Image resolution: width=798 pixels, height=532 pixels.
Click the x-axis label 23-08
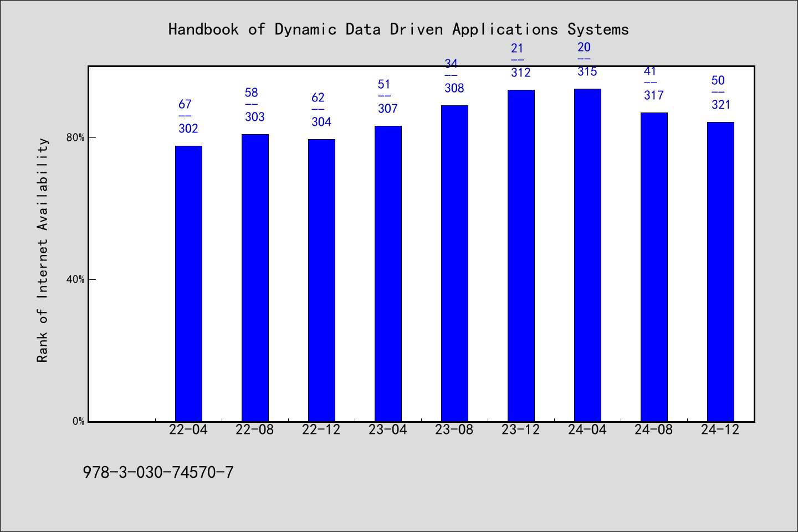coord(454,430)
